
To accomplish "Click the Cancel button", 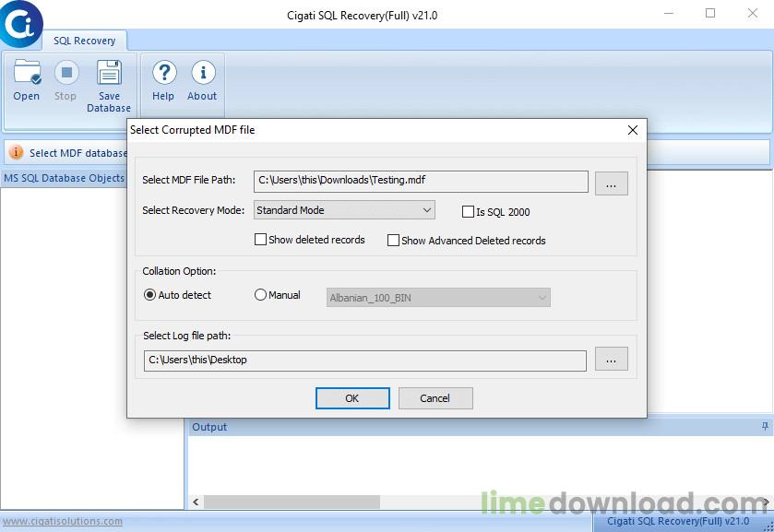I will 435,398.
